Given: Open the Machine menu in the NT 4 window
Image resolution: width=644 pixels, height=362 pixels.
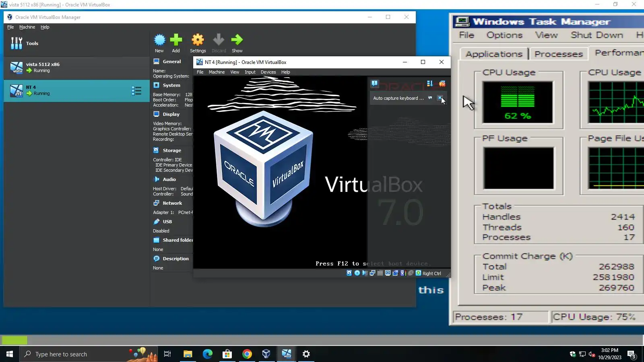Looking at the screenshot, I should (x=217, y=72).
